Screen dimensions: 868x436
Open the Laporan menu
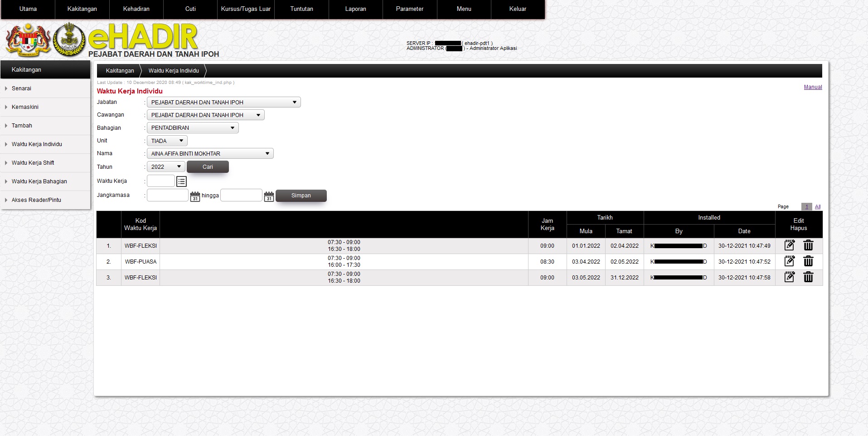point(355,9)
